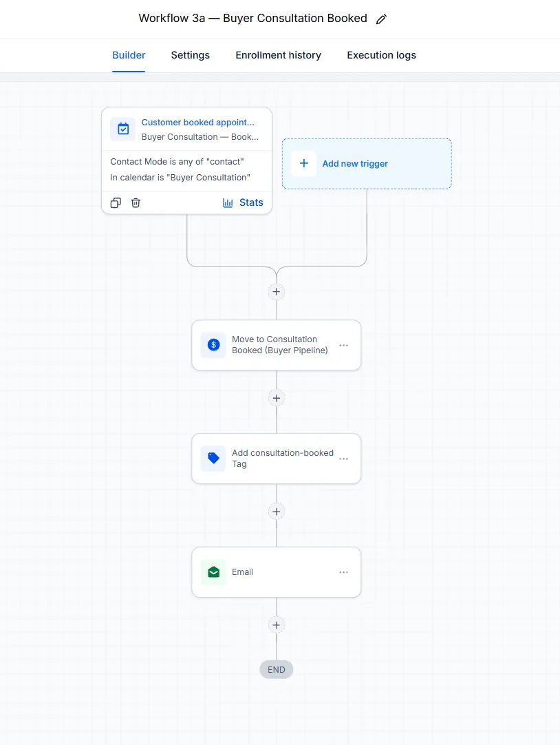Add step between tag and Email actions
Image resolution: width=560 pixels, height=745 pixels.
276,512
